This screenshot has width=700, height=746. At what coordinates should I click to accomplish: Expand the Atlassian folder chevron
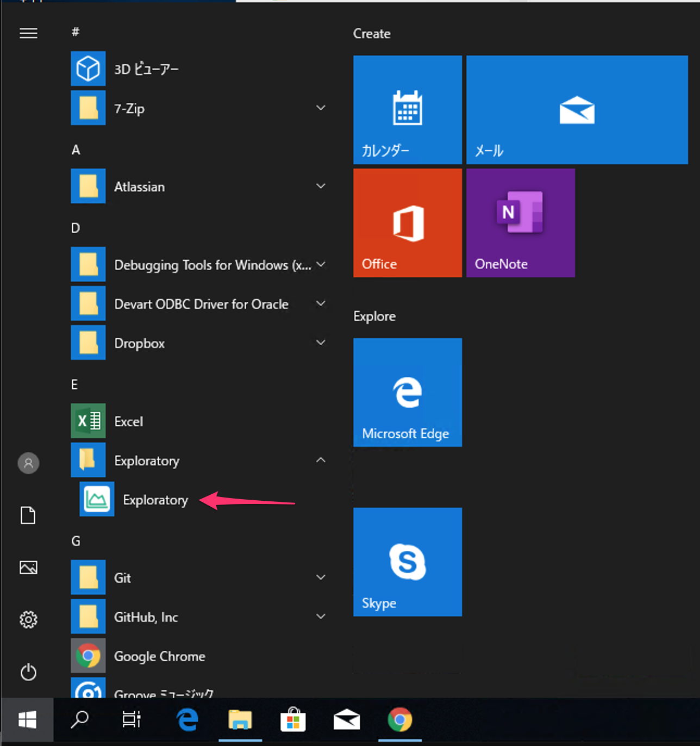pos(321,186)
